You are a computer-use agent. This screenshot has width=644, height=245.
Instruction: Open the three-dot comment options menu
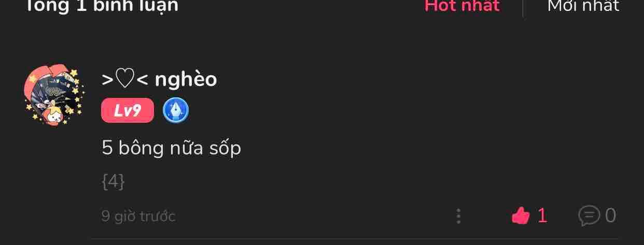tap(458, 216)
